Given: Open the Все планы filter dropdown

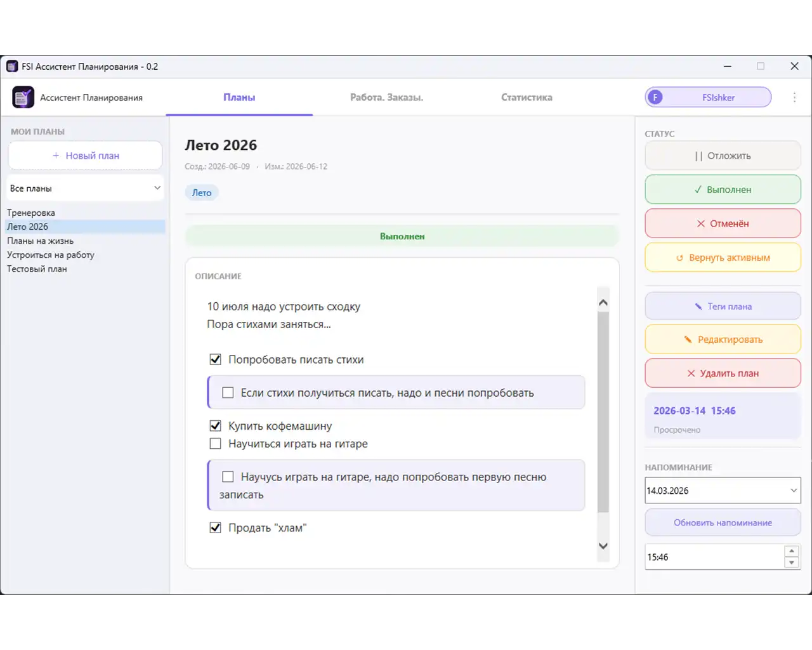Looking at the screenshot, I should (86, 189).
